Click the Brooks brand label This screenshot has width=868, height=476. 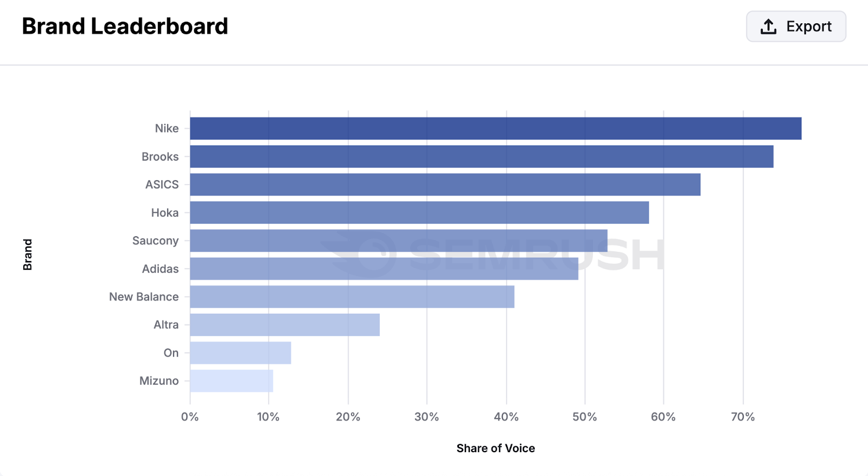[160, 156]
